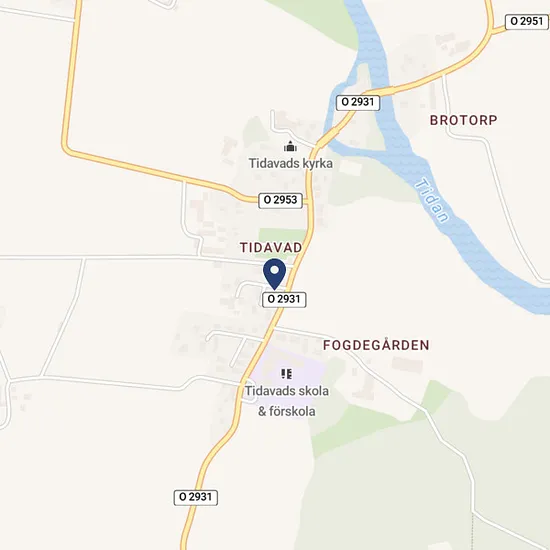Screen dimensions: 550x550
Task: Click the O 2931 shield near the river bridge
Action: (358, 102)
